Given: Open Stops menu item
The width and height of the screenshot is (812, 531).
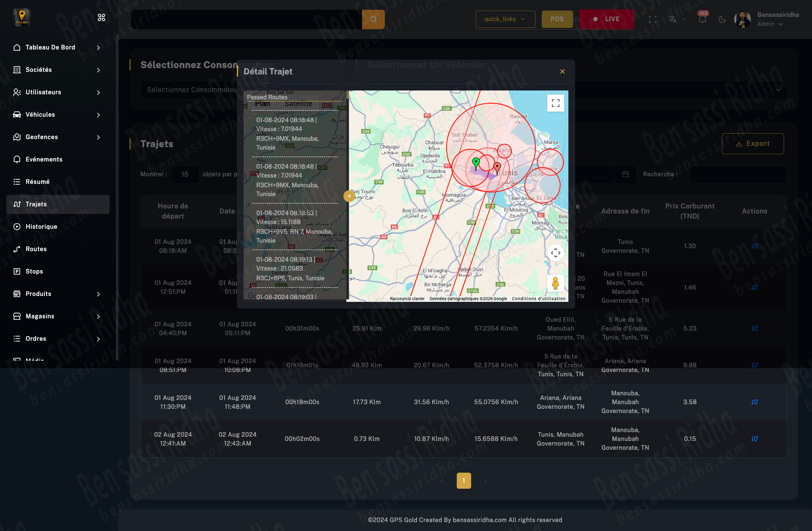Looking at the screenshot, I should pyautogui.click(x=34, y=271).
